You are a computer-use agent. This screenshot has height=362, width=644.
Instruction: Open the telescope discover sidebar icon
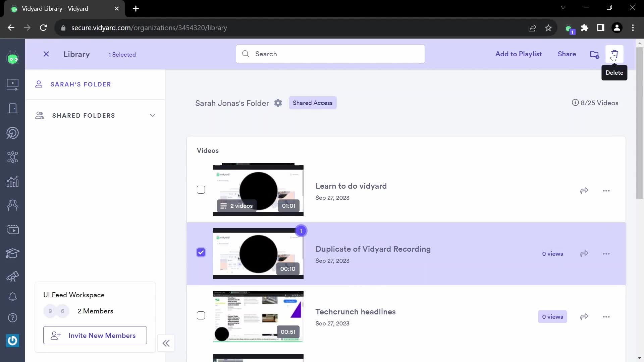coord(13,277)
